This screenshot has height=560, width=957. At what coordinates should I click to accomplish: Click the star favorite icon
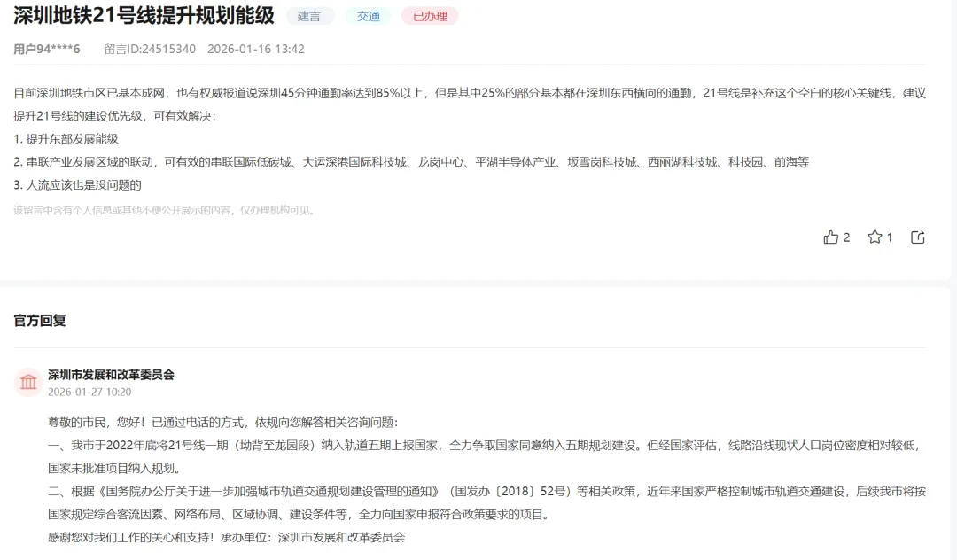(x=875, y=237)
